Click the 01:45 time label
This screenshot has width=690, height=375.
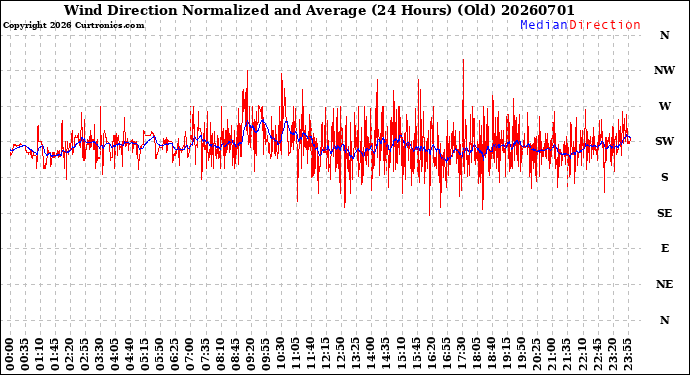(55, 354)
